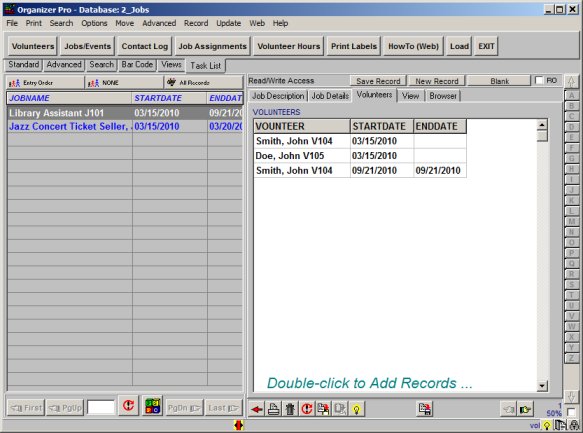Switch to the Job Details tab
The height and width of the screenshot is (433, 583).
pos(330,96)
